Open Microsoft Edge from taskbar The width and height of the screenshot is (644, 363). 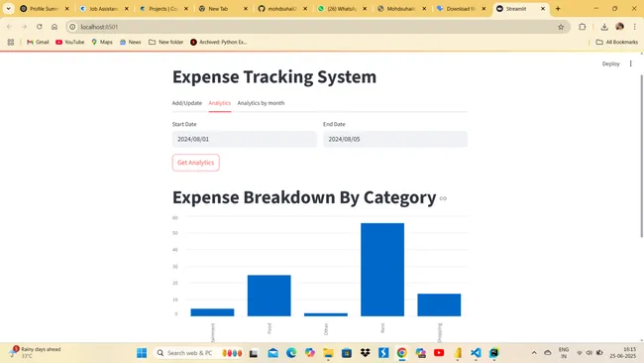[x=291, y=353]
